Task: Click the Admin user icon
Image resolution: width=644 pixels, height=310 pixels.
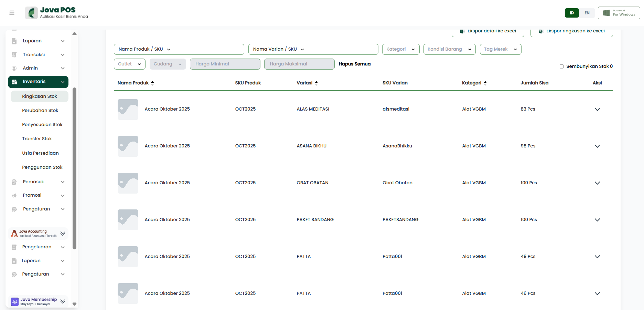Action: [14, 68]
